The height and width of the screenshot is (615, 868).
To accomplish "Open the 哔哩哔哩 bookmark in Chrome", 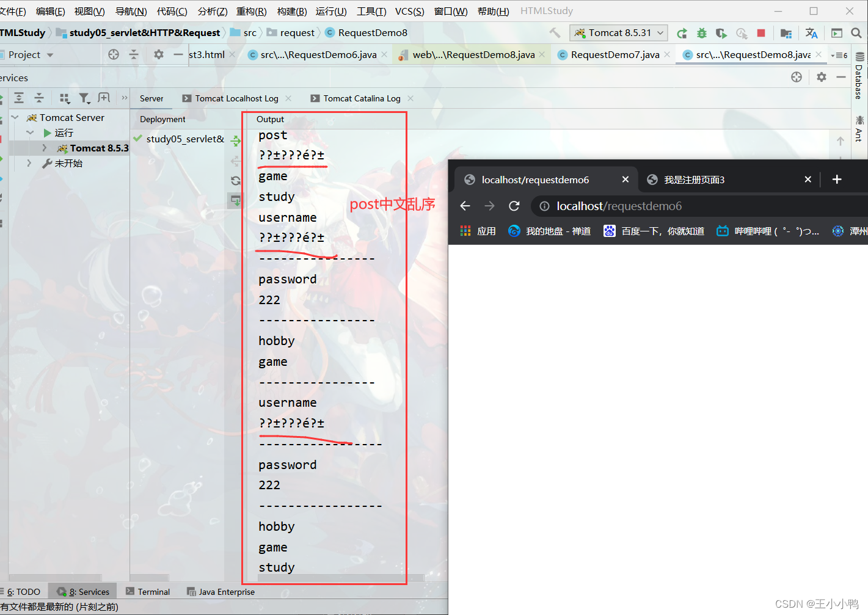I will tap(768, 231).
